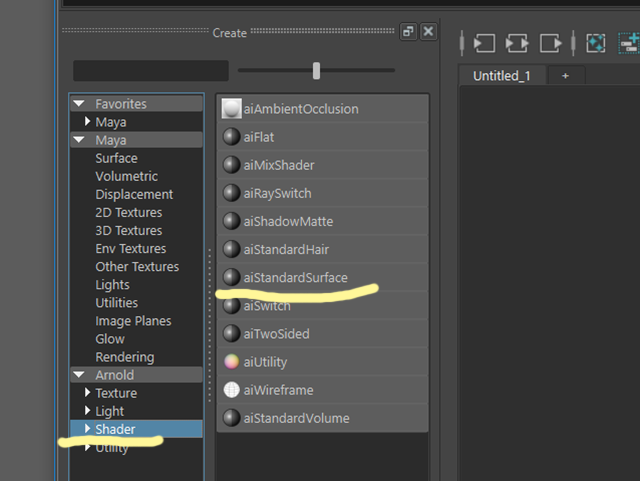Create an aiShadowMatte shader
Viewport: 640px width, 481px height.
coord(322,221)
